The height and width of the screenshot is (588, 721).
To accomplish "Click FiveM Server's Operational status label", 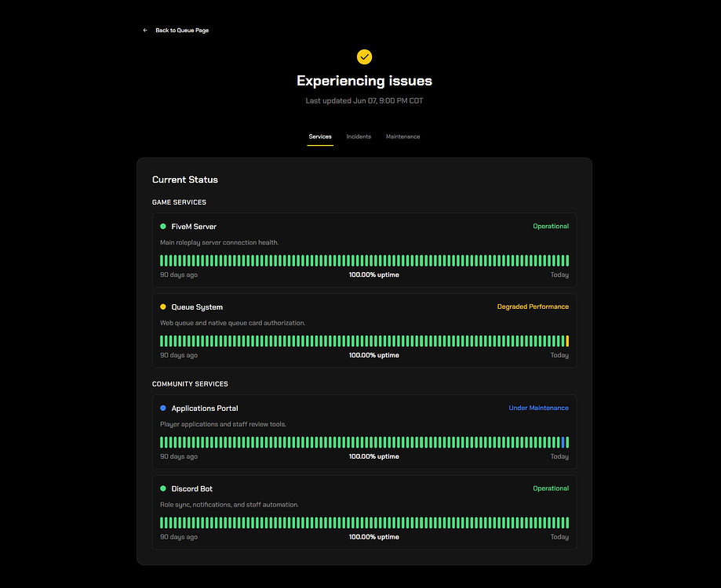I will pyautogui.click(x=551, y=226).
